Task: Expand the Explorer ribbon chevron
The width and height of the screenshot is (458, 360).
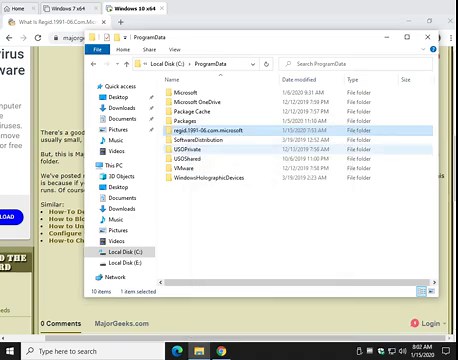Action: click(x=423, y=49)
